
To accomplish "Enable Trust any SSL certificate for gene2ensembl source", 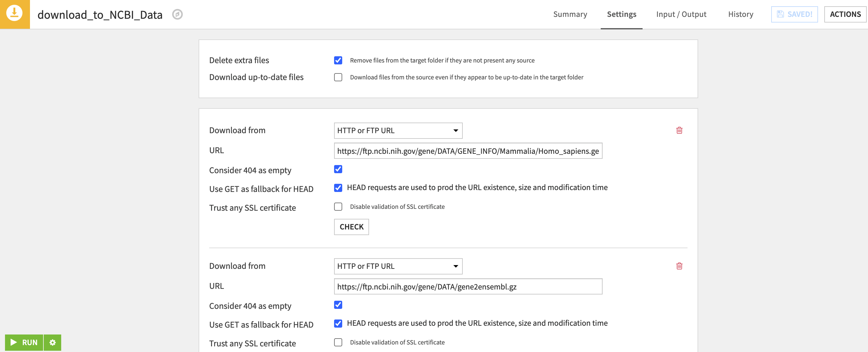I will [x=338, y=342].
